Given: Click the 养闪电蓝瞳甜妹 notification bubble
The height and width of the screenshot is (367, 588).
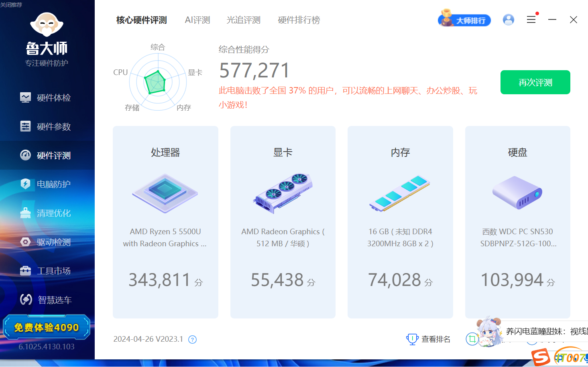Looking at the screenshot, I should pos(546,331).
